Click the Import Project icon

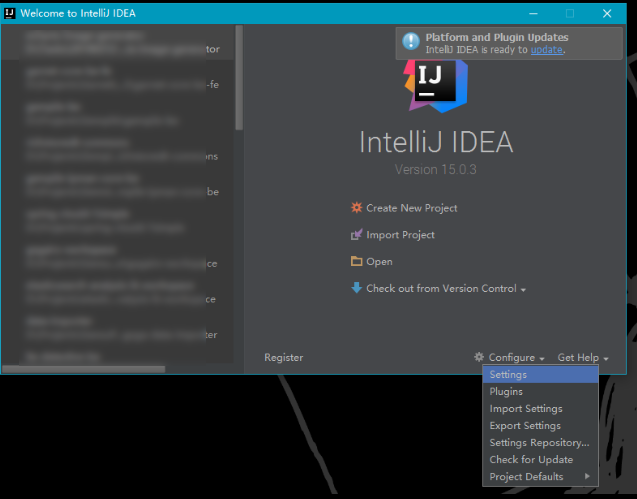[356, 234]
